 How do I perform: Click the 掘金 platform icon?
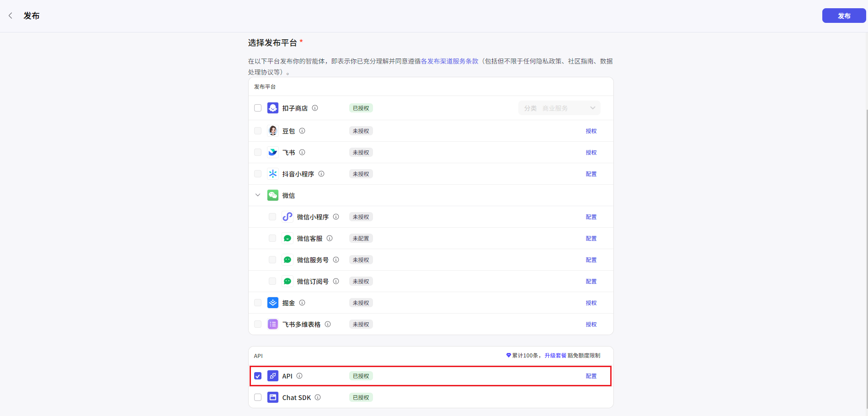click(273, 303)
